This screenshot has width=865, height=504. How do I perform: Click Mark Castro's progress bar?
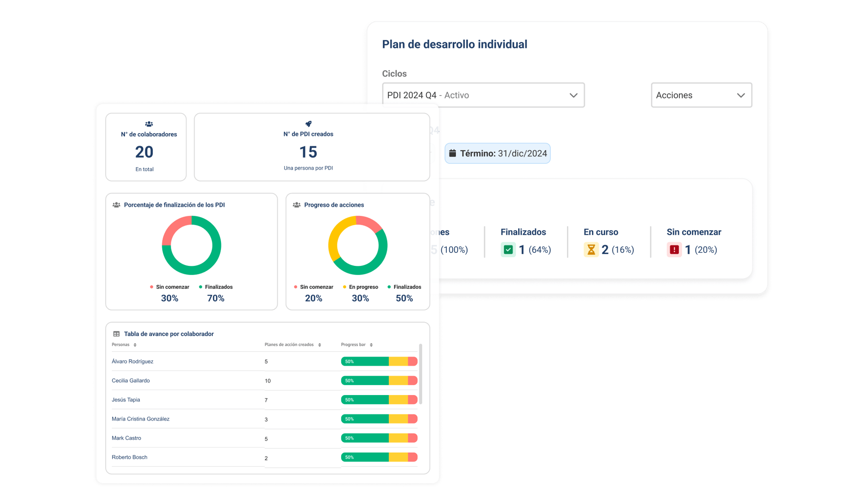coord(379,438)
